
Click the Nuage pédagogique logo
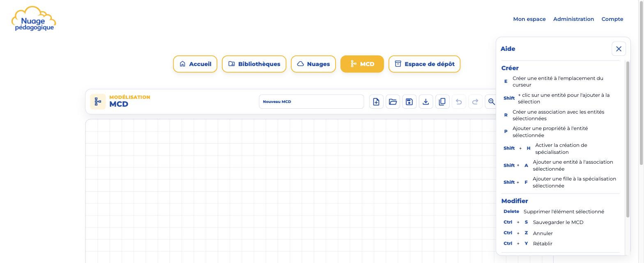pos(34,18)
